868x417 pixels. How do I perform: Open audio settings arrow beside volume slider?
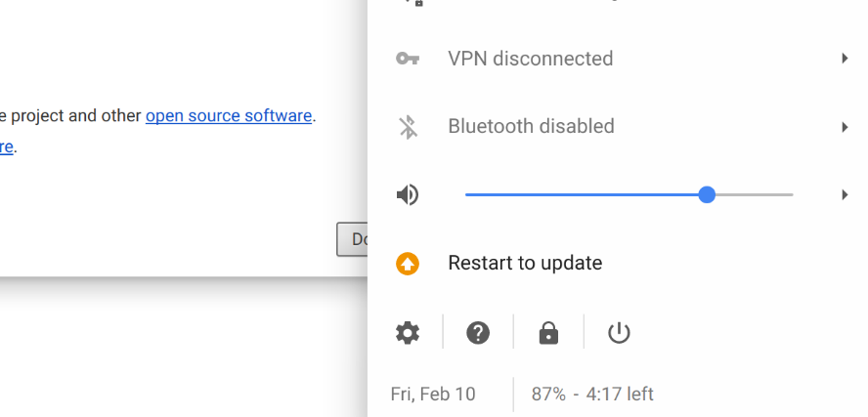pos(845,195)
